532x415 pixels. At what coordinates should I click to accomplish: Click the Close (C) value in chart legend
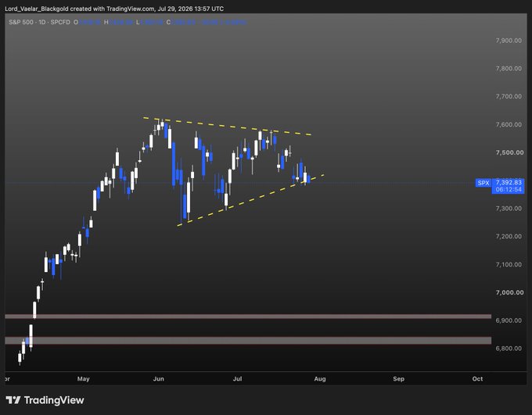(x=184, y=23)
